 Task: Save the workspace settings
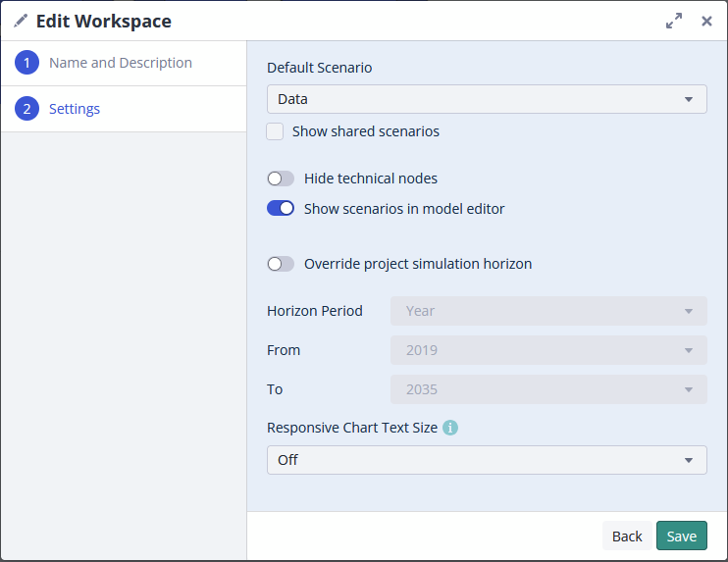(681, 536)
